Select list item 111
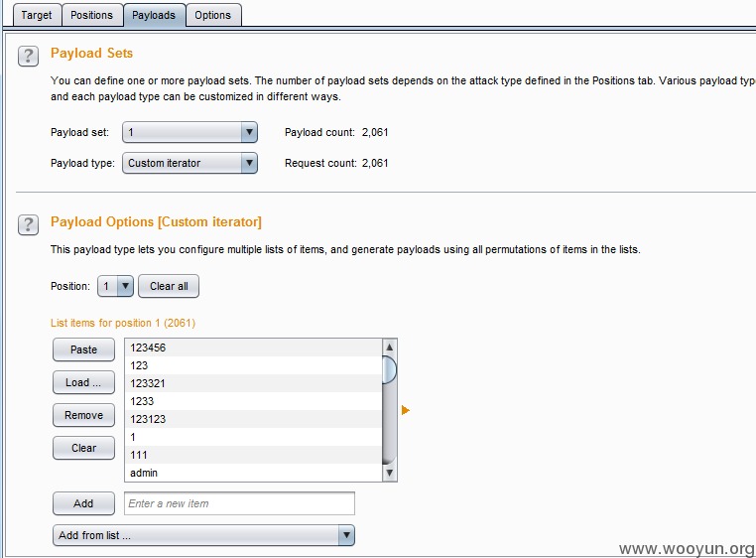The width and height of the screenshot is (756, 558). point(254,455)
